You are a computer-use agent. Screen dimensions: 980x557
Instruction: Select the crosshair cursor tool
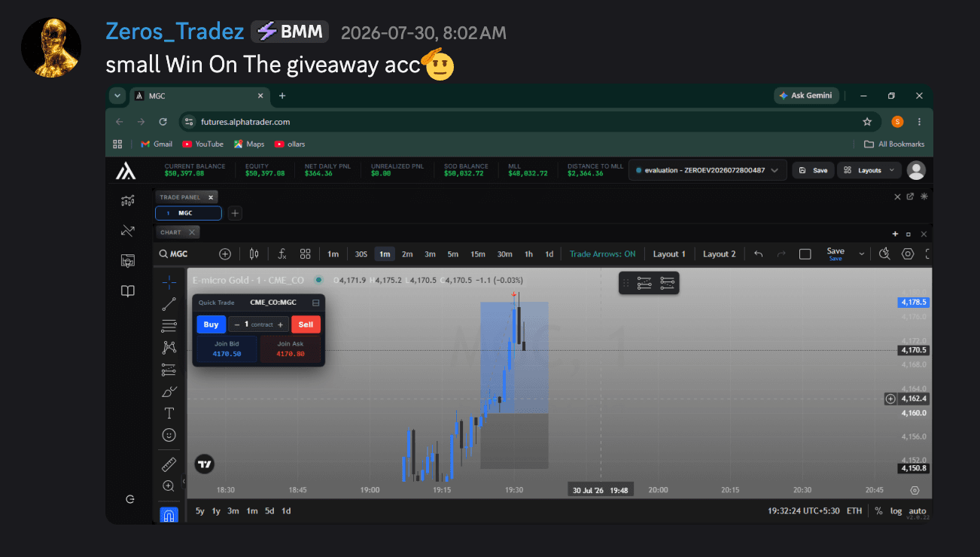pyautogui.click(x=169, y=282)
